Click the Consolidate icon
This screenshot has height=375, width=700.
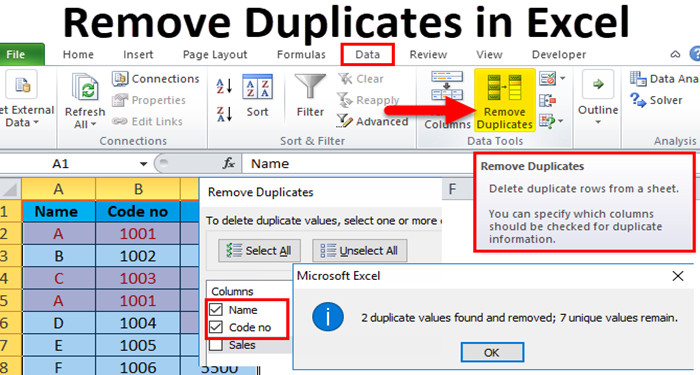548,100
